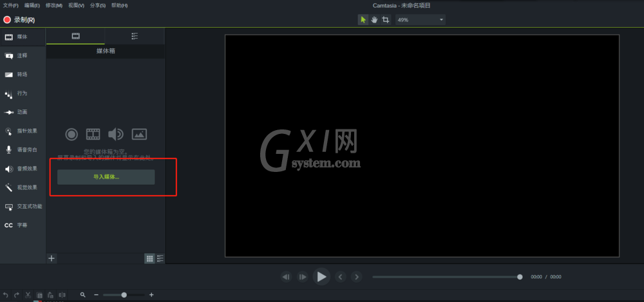The image size is (644, 302).
Task: Click the playback scrubber handle
Action: (520, 277)
